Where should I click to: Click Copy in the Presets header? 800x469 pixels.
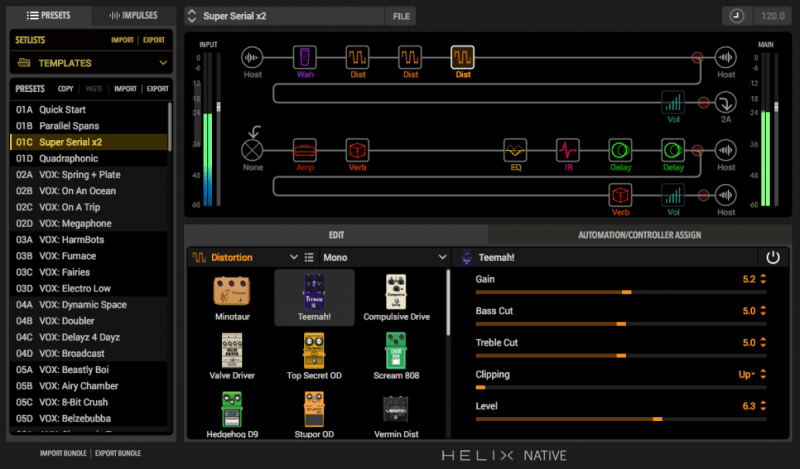pyautogui.click(x=65, y=89)
